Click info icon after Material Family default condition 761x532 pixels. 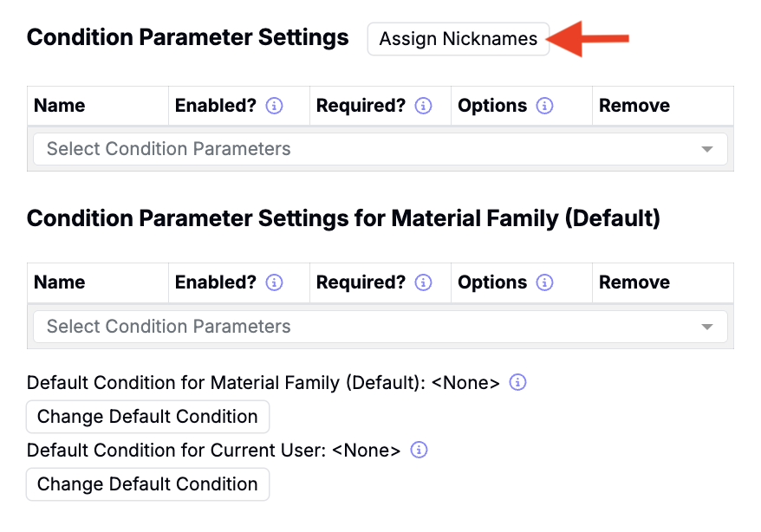click(517, 382)
